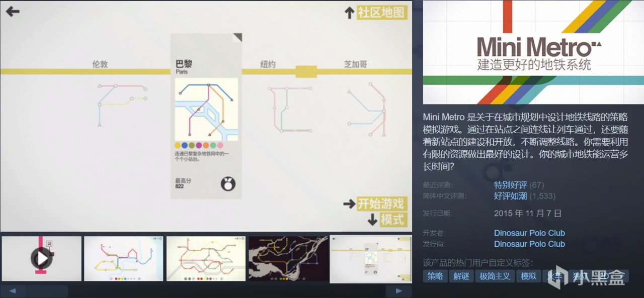The width and height of the screenshot is (644, 298).
Task: Click the 模拟 simulation tag
Action: (528, 276)
